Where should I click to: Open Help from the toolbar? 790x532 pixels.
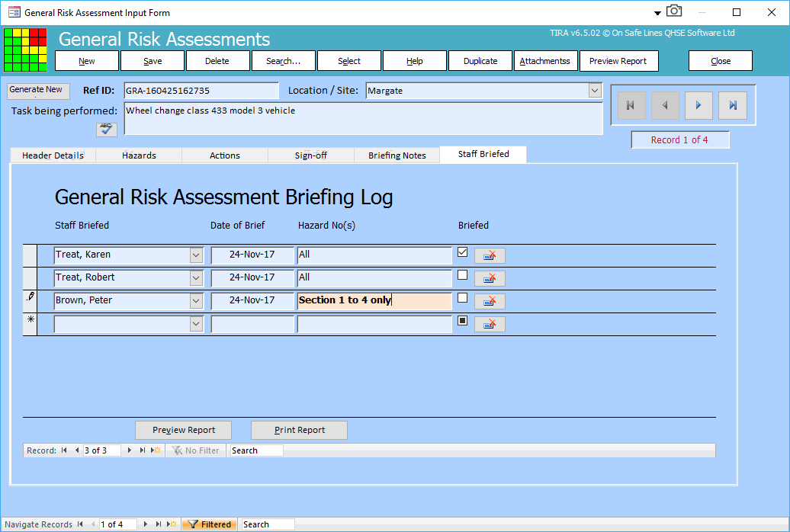pyautogui.click(x=415, y=61)
